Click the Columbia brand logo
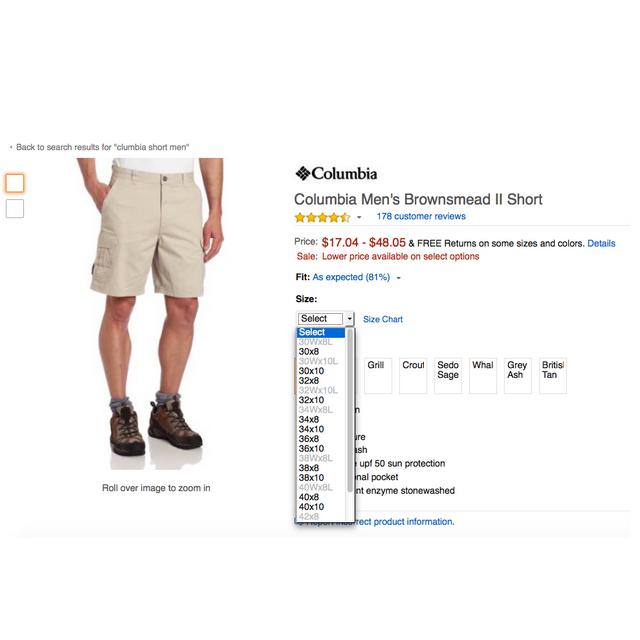 tap(336, 173)
